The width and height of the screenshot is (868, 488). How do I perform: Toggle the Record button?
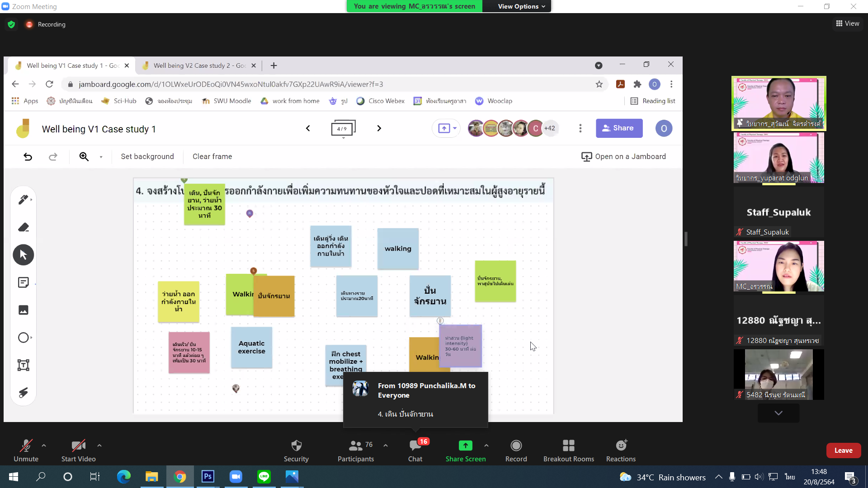pos(516,450)
